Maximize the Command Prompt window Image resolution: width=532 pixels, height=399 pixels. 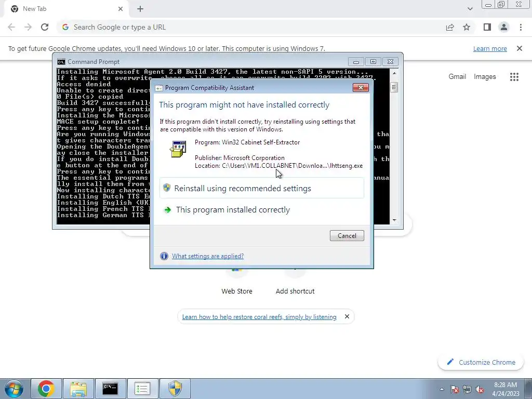tap(373, 62)
